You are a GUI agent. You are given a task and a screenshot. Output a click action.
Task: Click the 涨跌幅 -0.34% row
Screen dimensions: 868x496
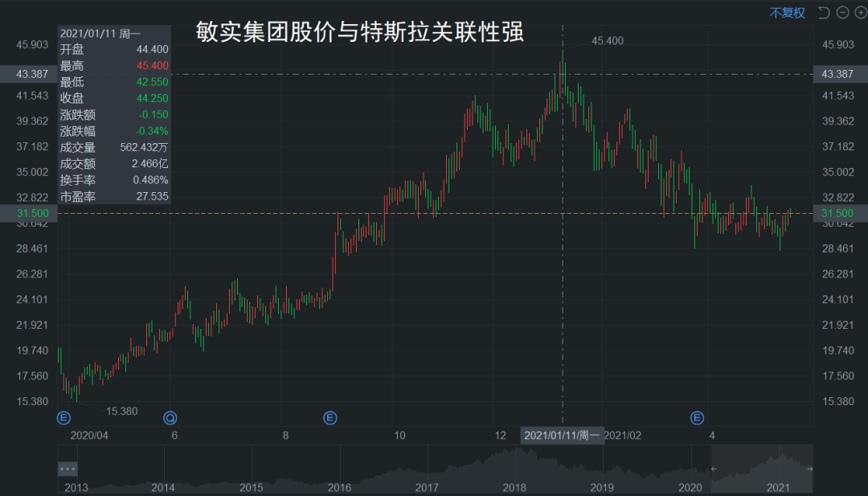click(114, 131)
